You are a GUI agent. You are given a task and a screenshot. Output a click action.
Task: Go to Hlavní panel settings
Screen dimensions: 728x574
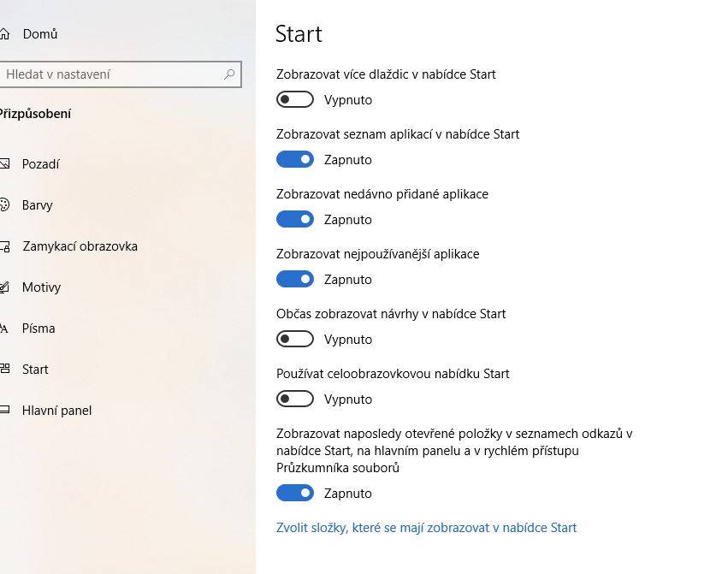(56, 411)
